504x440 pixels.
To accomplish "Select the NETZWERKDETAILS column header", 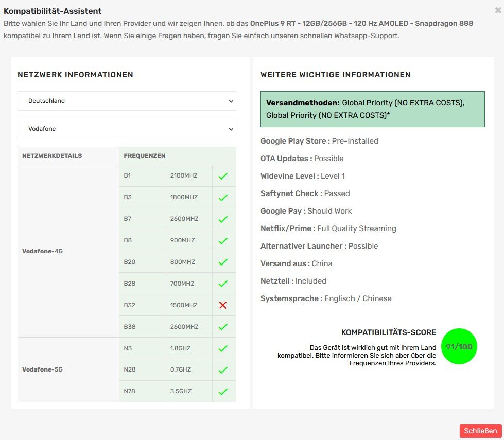I will point(68,156).
